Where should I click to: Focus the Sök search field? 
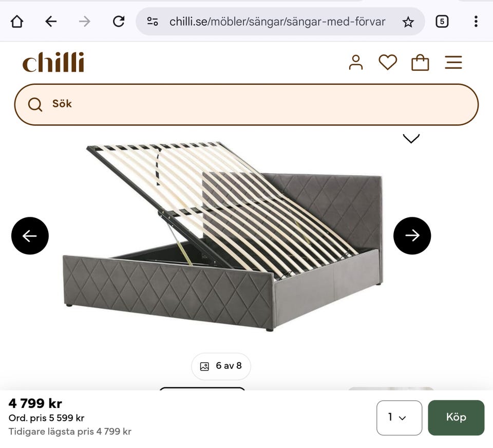(246, 104)
